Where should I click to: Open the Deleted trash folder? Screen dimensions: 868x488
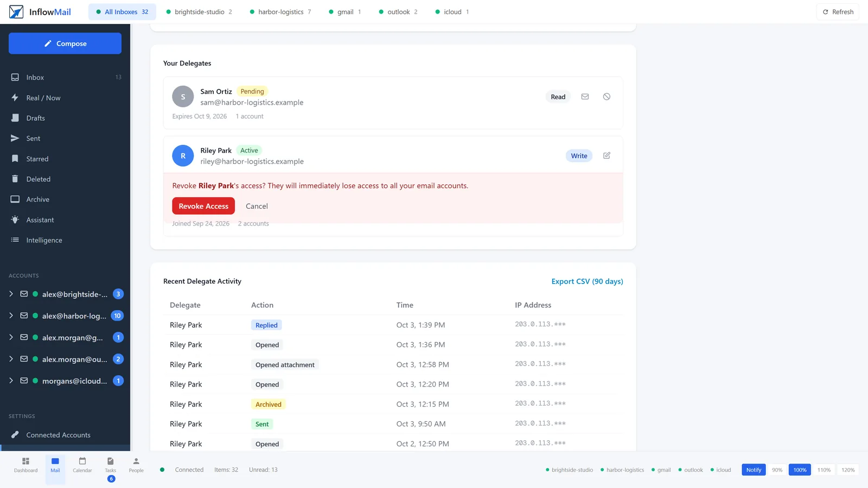[x=65, y=179]
